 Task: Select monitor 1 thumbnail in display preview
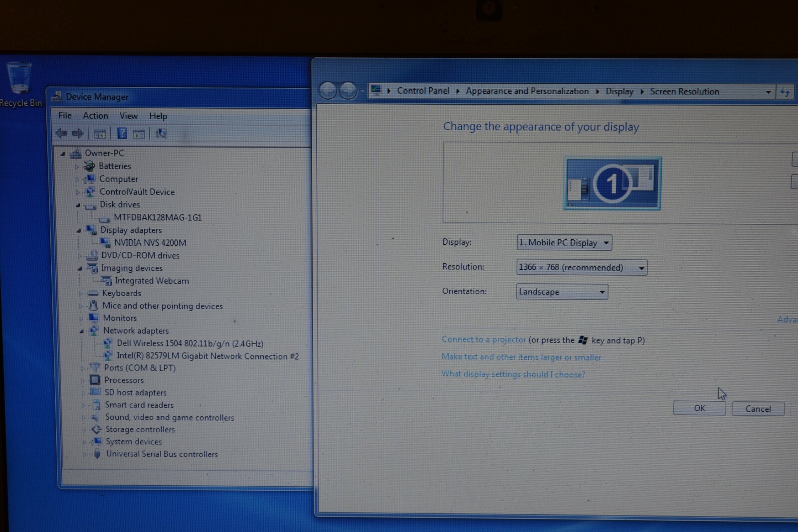coord(612,183)
